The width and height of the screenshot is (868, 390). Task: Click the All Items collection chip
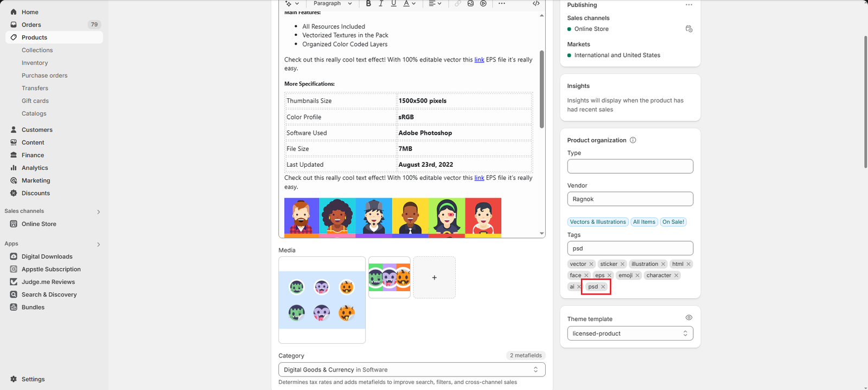click(644, 222)
